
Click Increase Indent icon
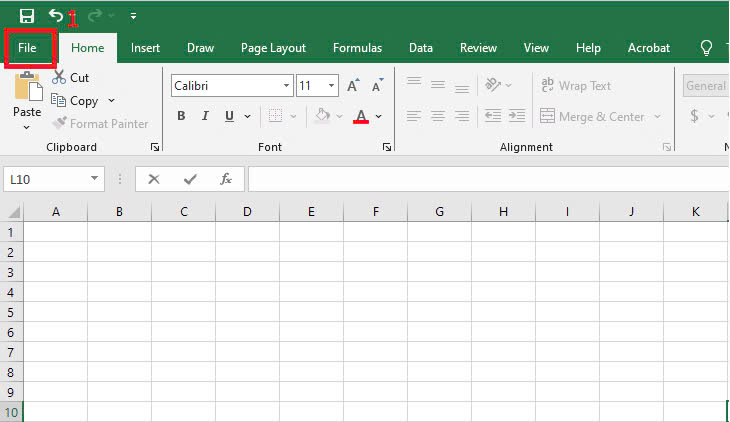[x=517, y=116]
